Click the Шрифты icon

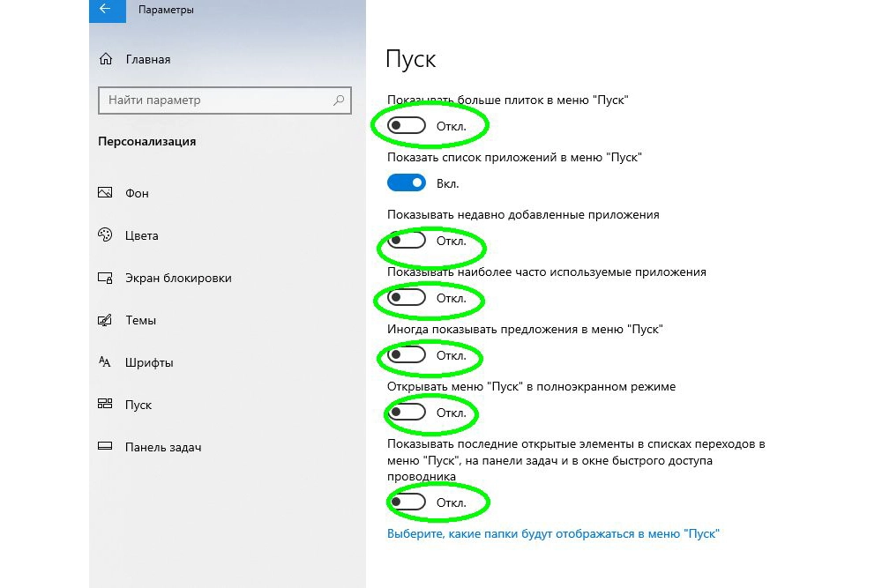click(x=105, y=362)
